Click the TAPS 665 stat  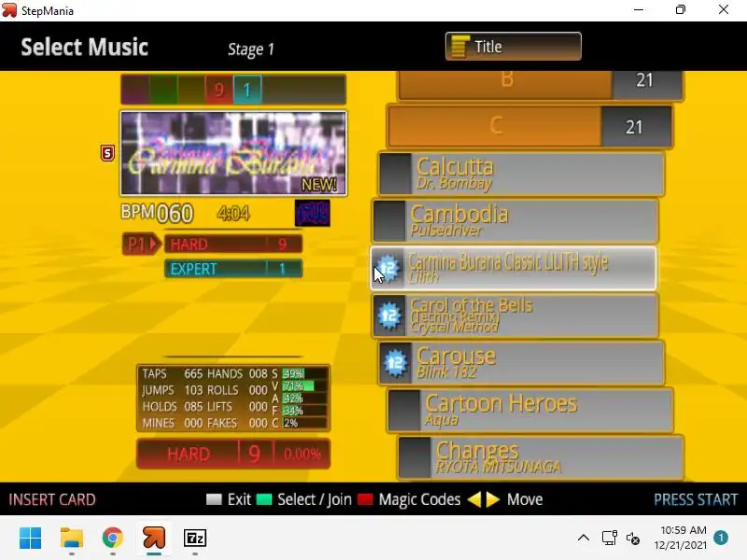173,374
